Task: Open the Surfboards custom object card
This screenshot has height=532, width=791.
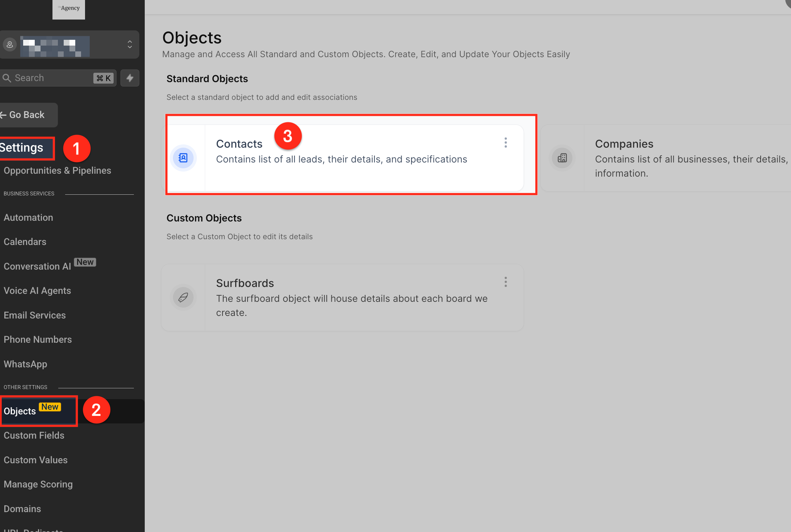Action: coord(342,297)
